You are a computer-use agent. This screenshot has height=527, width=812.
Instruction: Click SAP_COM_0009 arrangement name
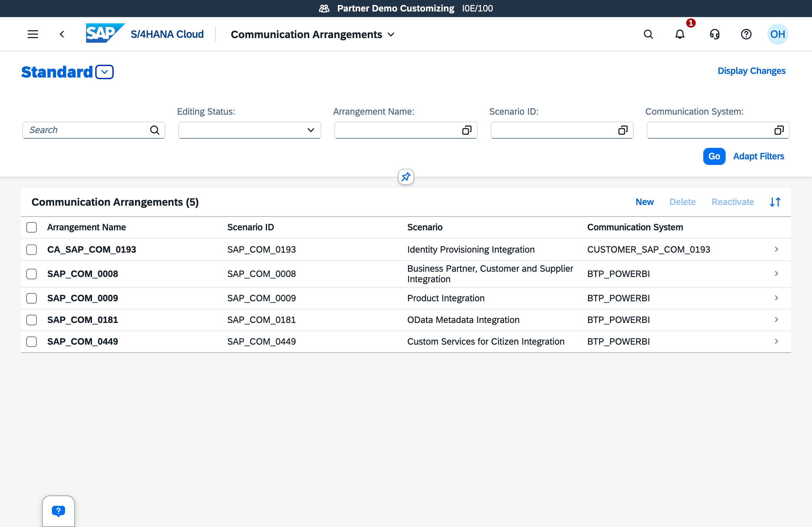tap(82, 298)
